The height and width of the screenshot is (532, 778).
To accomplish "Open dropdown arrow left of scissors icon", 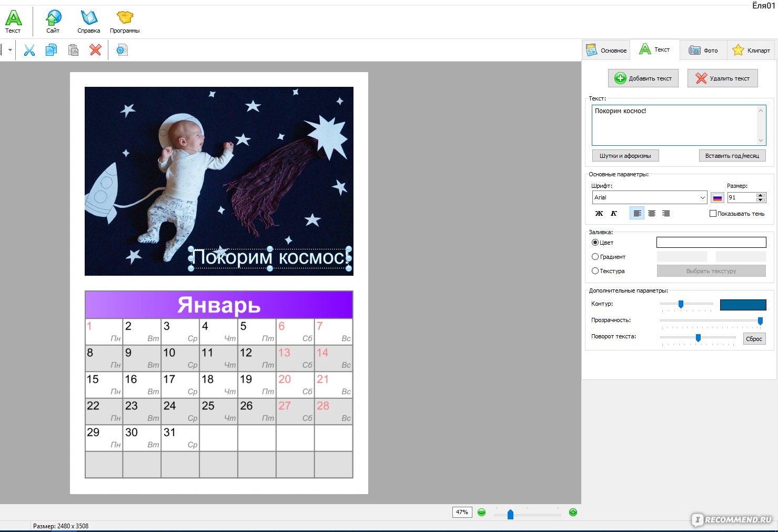I will point(10,50).
